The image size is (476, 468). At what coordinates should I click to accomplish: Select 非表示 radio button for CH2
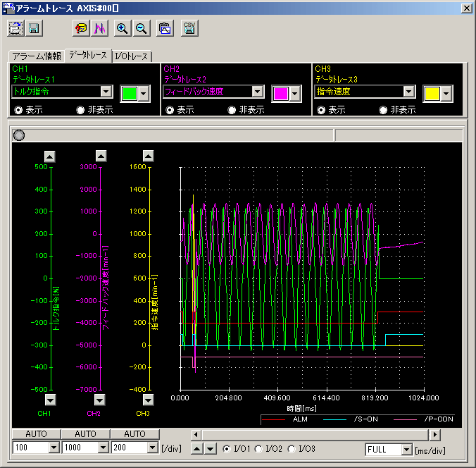231,110
